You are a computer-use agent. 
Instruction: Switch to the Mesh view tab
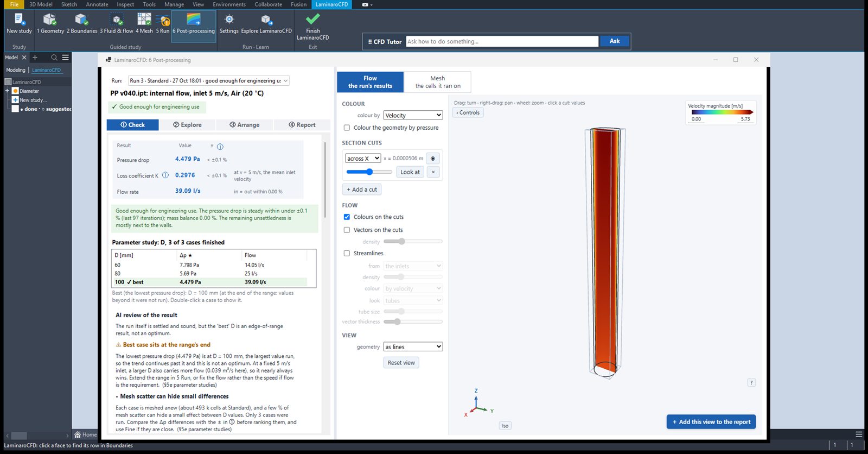tap(438, 82)
